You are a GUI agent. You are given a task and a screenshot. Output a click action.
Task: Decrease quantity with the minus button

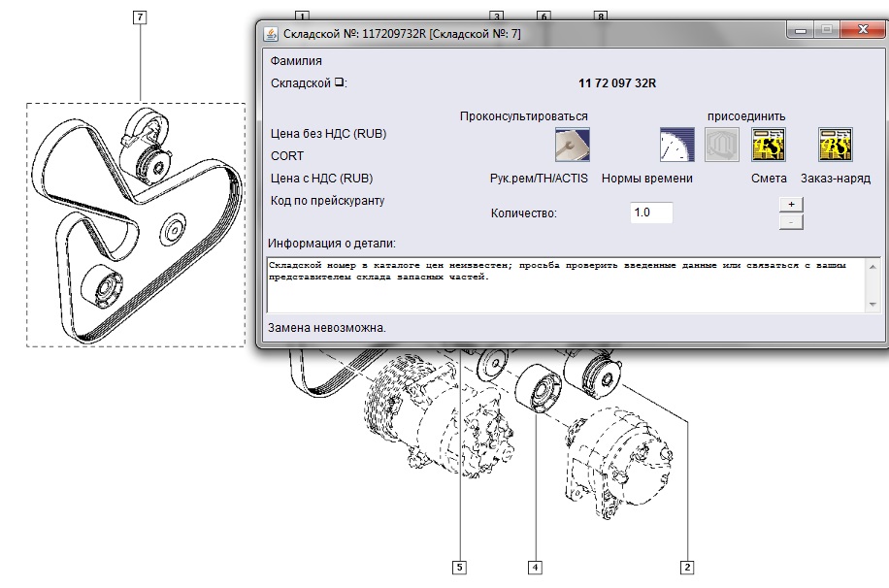[x=791, y=222]
